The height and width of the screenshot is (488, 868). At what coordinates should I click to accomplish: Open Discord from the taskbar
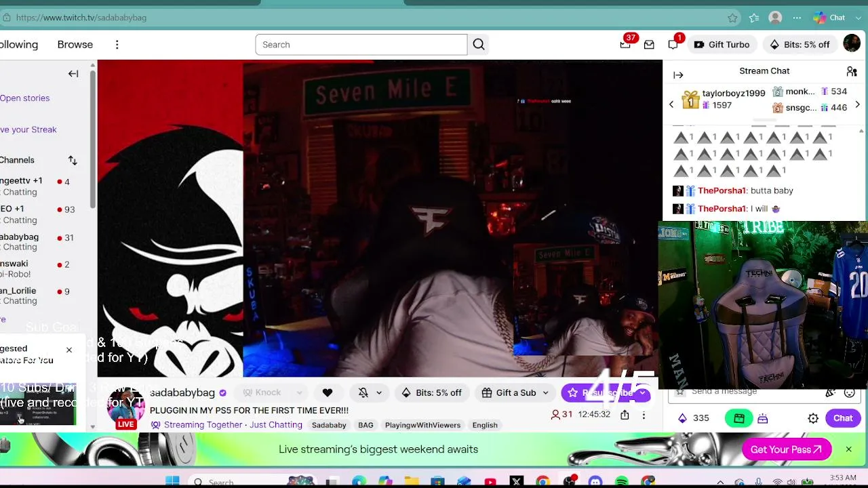point(595,482)
